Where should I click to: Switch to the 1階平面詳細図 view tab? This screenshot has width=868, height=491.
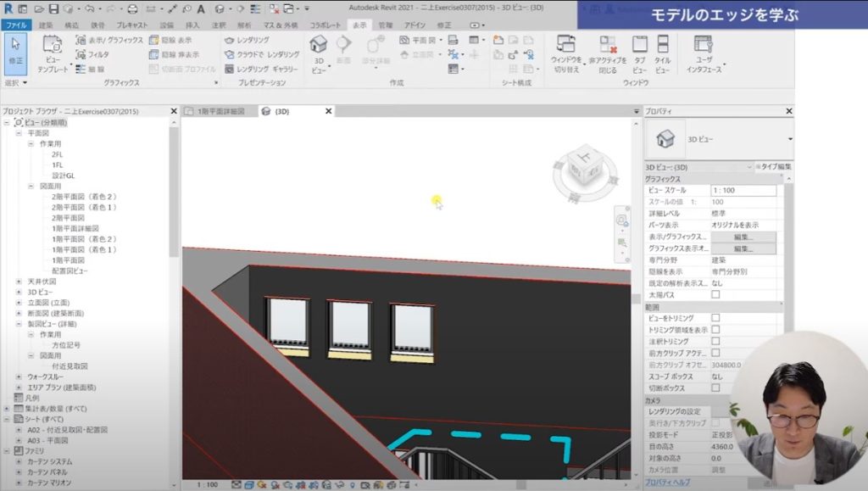pyautogui.click(x=220, y=111)
